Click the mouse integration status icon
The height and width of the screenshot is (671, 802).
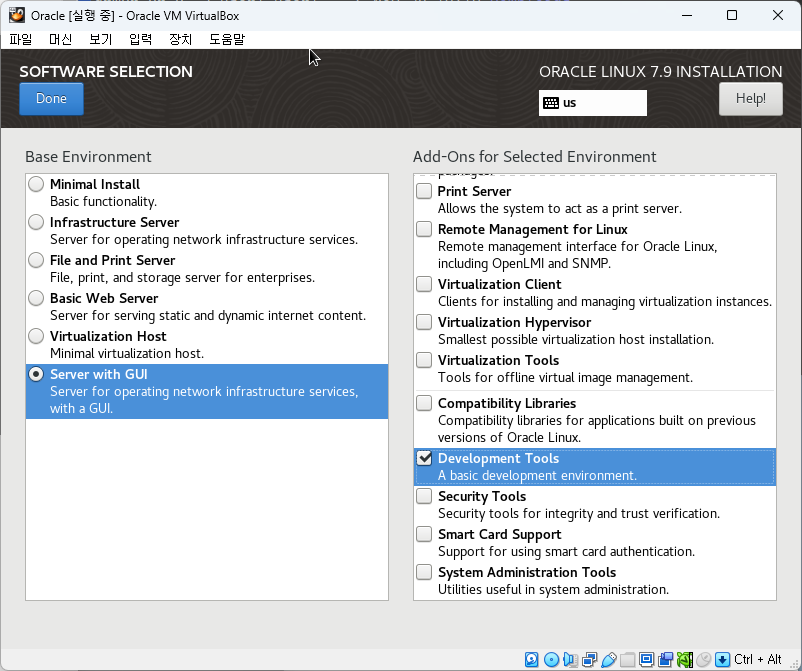[x=704, y=659]
